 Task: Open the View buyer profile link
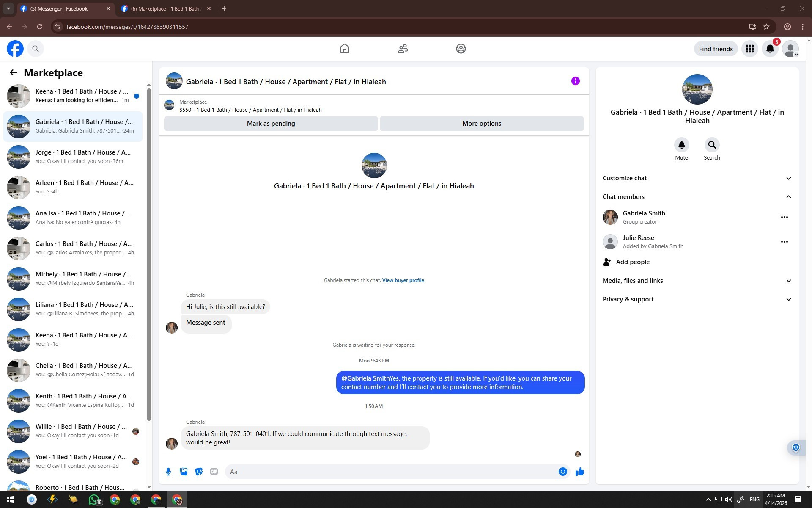click(x=403, y=280)
